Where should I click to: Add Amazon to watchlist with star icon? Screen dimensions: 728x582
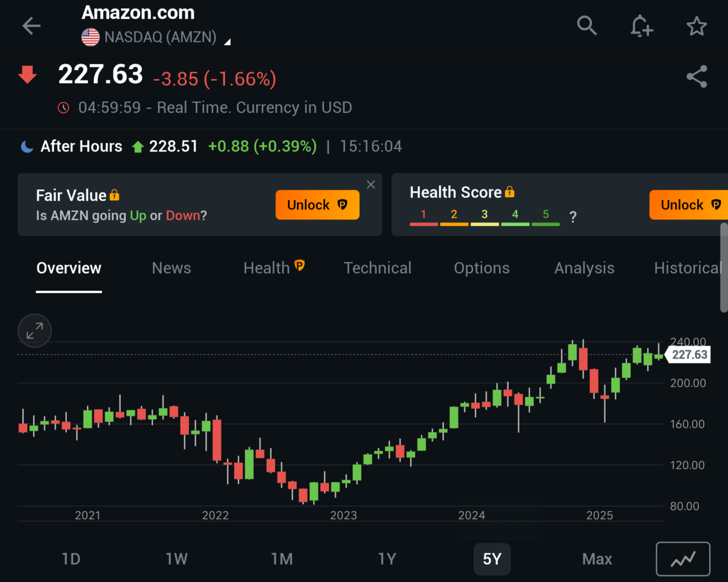coord(697,26)
